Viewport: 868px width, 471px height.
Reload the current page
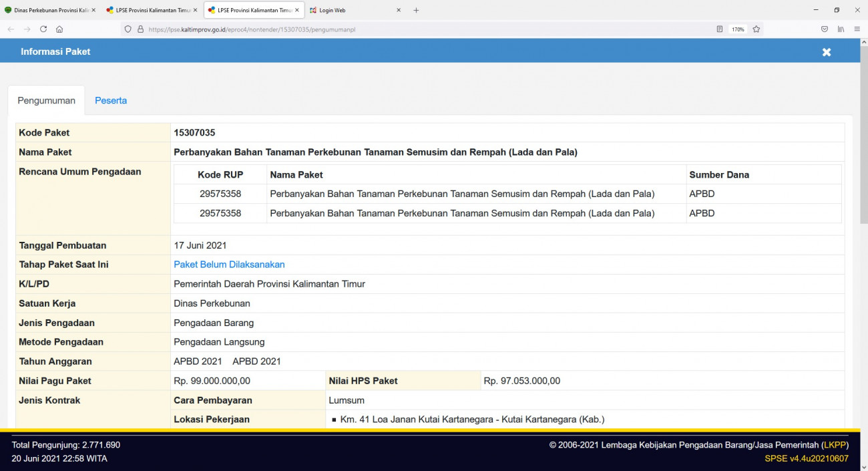tap(43, 29)
